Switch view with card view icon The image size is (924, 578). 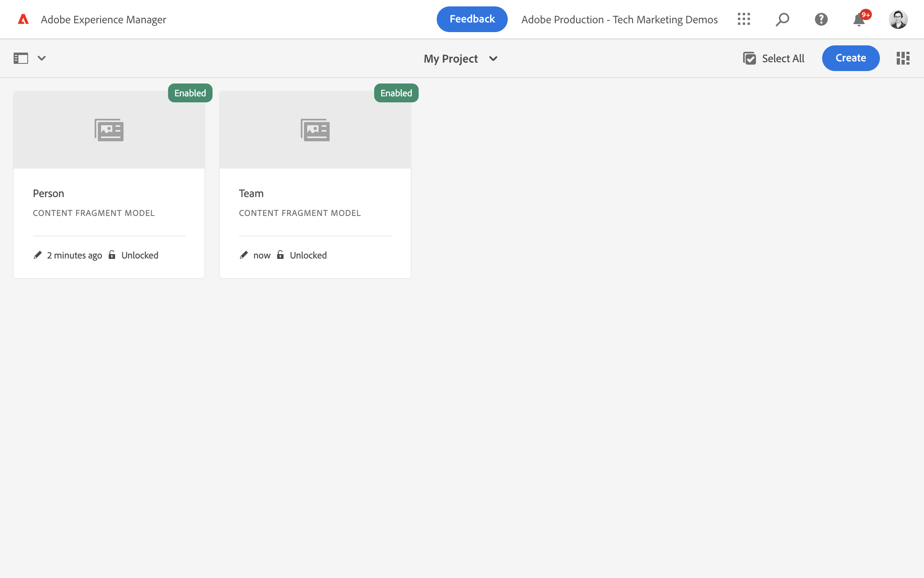point(903,58)
